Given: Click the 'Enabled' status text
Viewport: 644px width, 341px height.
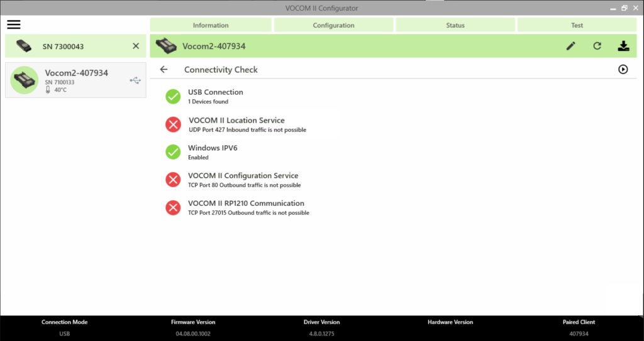Looking at the screenshot, I should click(198, 157).
